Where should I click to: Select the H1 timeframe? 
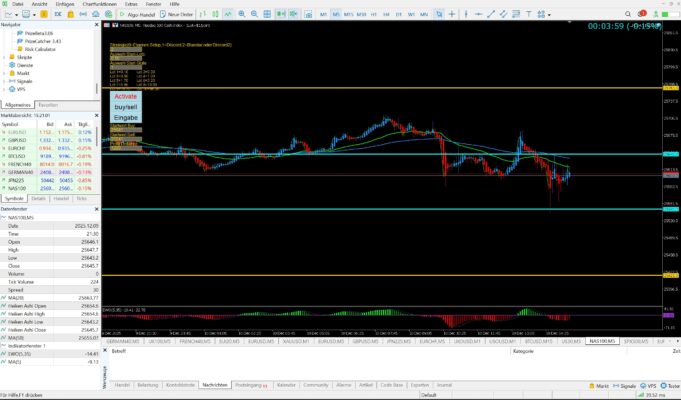pyautogui.click(x=374, y=14)
